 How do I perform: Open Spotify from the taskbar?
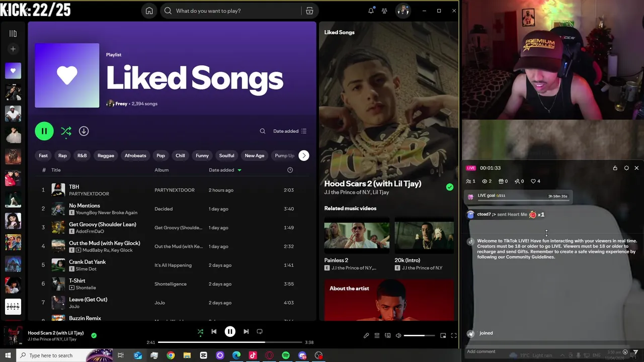286,355
